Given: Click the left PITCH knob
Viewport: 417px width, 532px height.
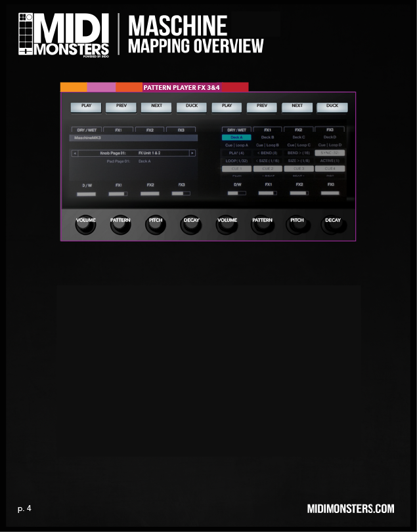Looking at the screenshot, I should (156, 224).
